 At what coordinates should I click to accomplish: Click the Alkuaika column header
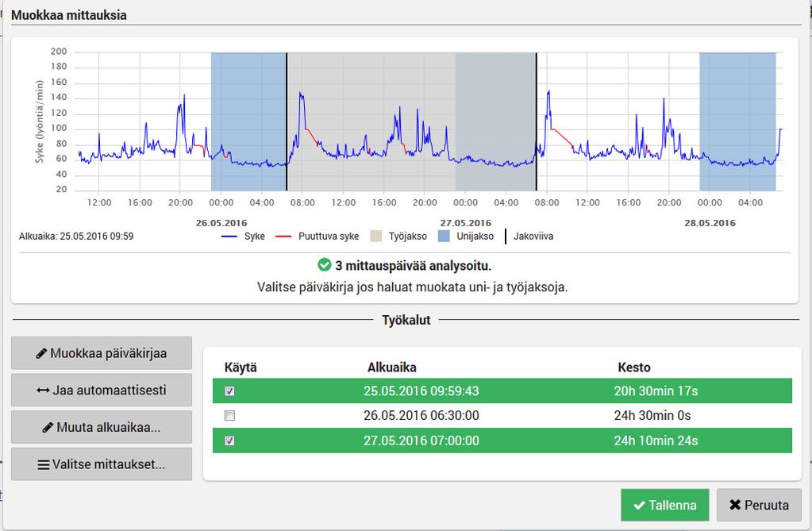[x=392, y=367]
